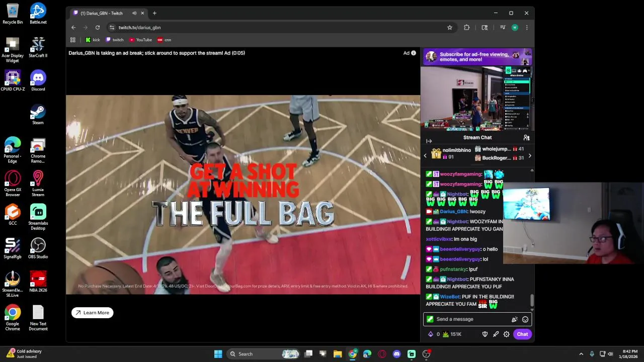Image resolution: width=644 pixels, height=362 pixels.
Task: Reload the Twitch page
Action: click(98, 28)
